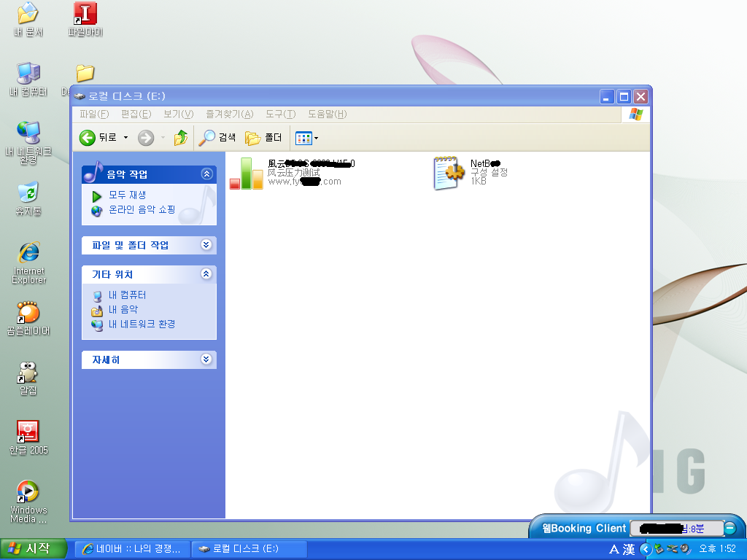
Task: Click the Up folder toolbar icon
Action: click(181, 137)
